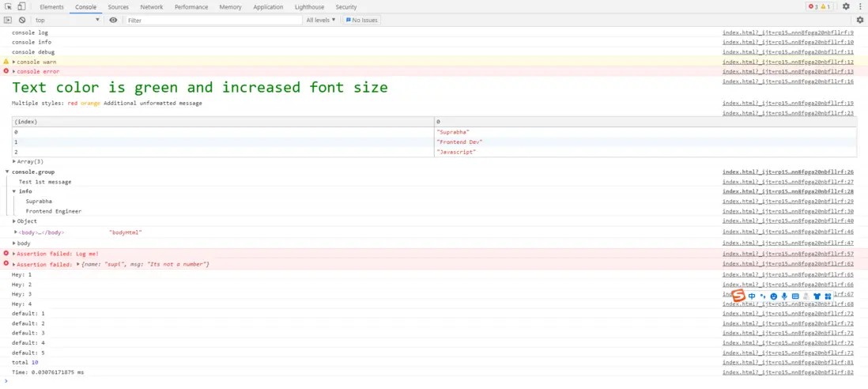Viewport: 868px width, 389px height.
Task: Switch to the Application tab
Action: [x=268, y=6]
